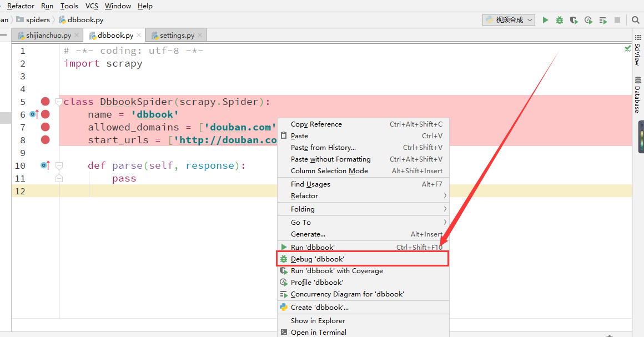Open the 视频合成 run configuration dropdown
Viewport: 644px width, 337px height.
point(509,20)
